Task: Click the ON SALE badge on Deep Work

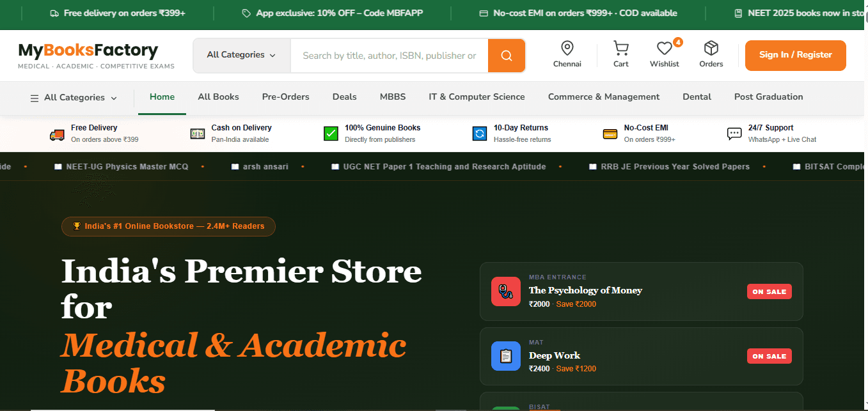Action: (x=769, y=356)
